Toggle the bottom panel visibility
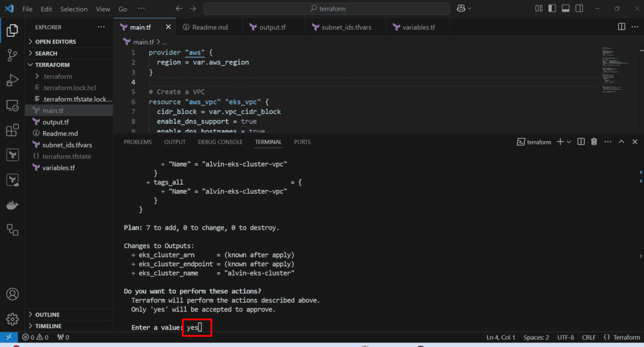The height and width of the screenshot is (347, 644). point(566,8)
